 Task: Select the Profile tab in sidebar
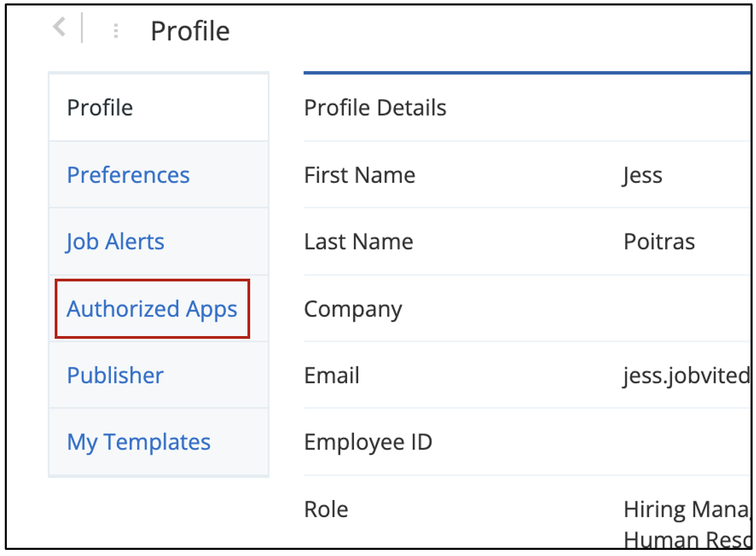[x=100, y=108]
